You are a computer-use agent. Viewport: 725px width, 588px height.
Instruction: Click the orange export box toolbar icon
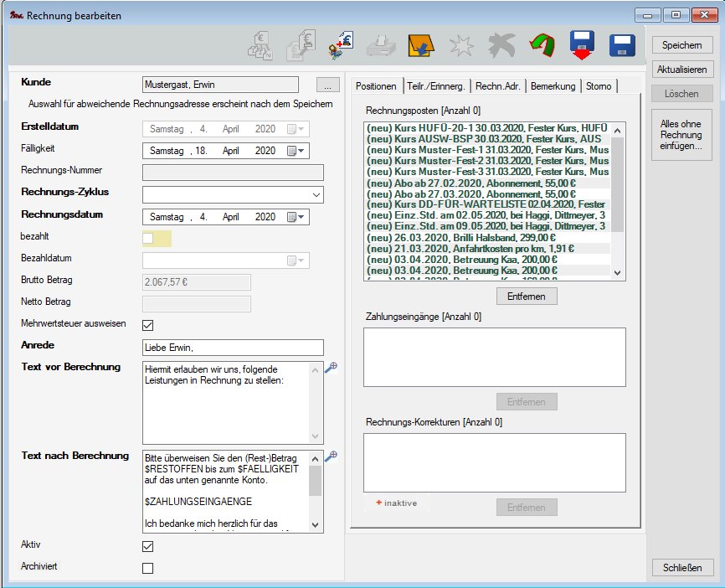tap(420, 45)
